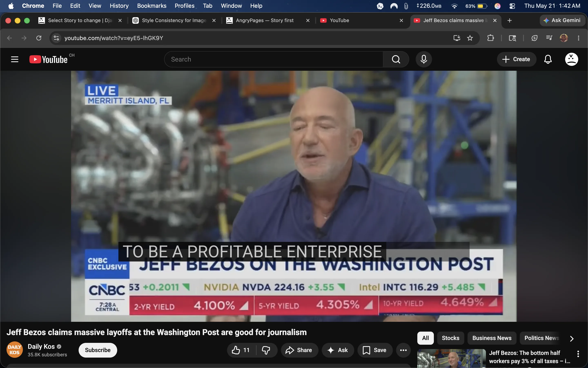Save the video to a playlist
The height and width of the screenshot is (368, 588).
click(x=375, y=350)
